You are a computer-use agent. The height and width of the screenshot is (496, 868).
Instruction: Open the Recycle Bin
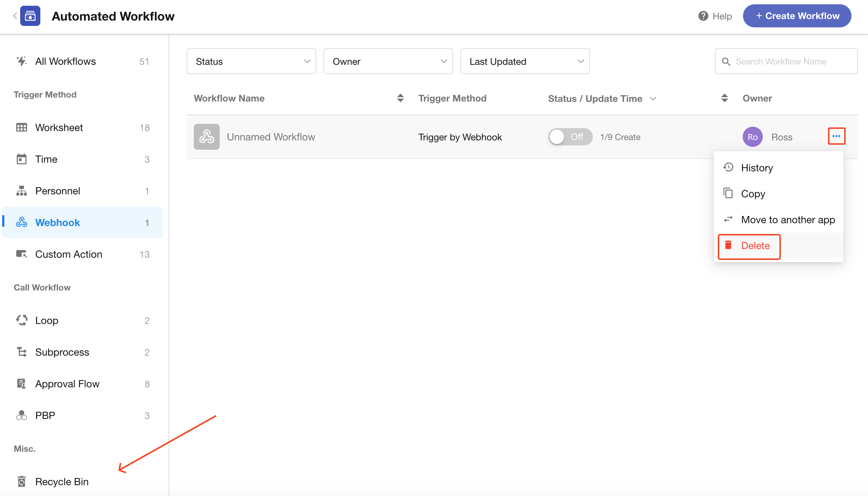(62, 482)
